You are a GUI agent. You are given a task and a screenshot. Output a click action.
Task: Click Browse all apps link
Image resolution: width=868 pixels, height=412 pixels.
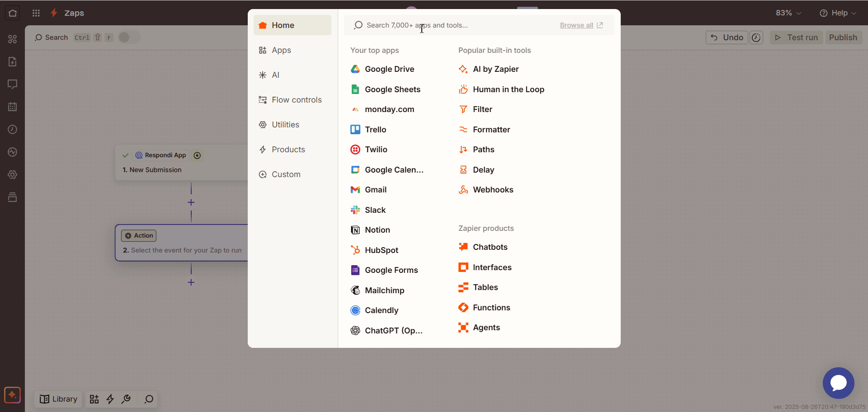pyautogui.click(x=581, y=25)
